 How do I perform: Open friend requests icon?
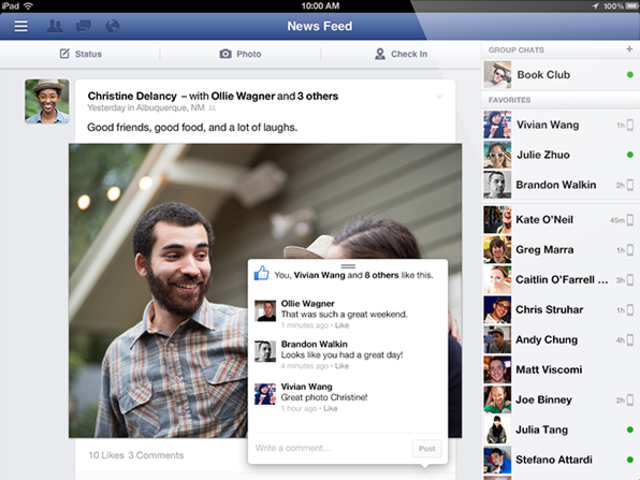click(x=55, y=26)
